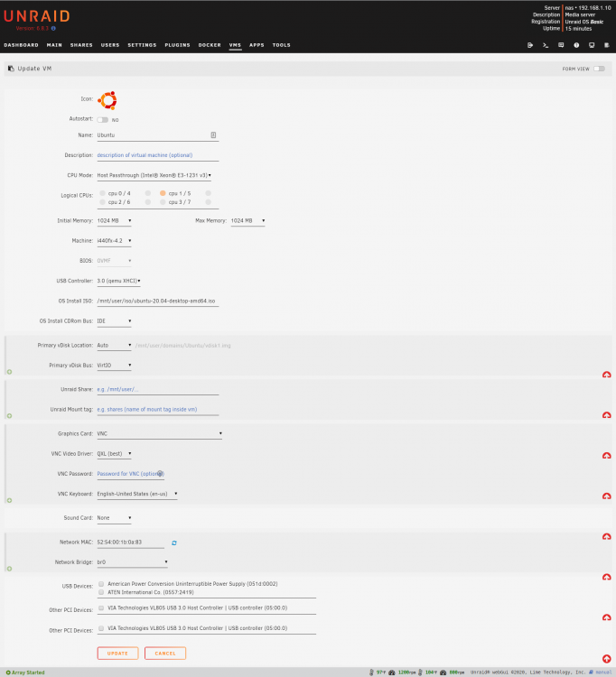
Task: Toggle the Autostart switch
Action: point(102,119)
